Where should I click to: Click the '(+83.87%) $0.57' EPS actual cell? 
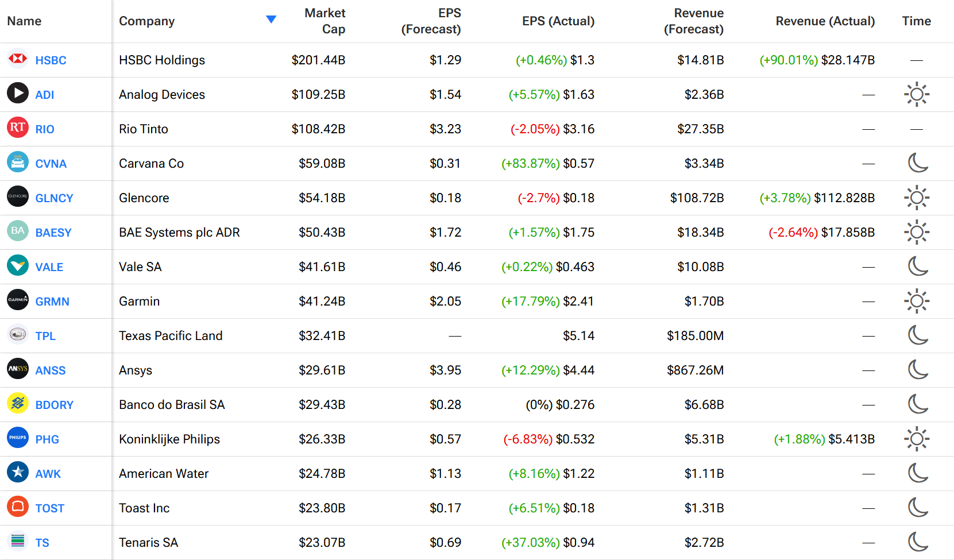pos(548,164)
